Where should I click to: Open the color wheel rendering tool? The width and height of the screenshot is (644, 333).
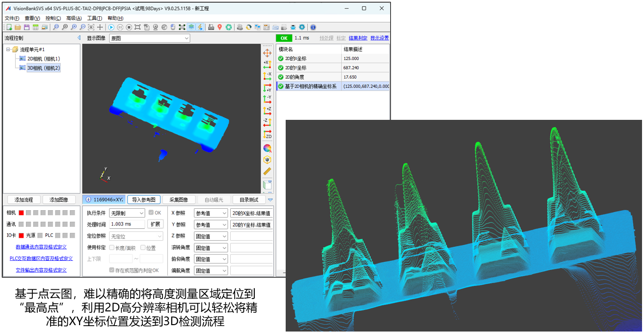point(267,148)
